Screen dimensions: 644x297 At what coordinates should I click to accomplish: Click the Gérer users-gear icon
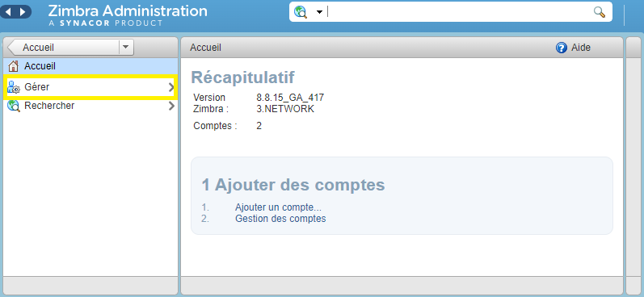tap(14, 87)
